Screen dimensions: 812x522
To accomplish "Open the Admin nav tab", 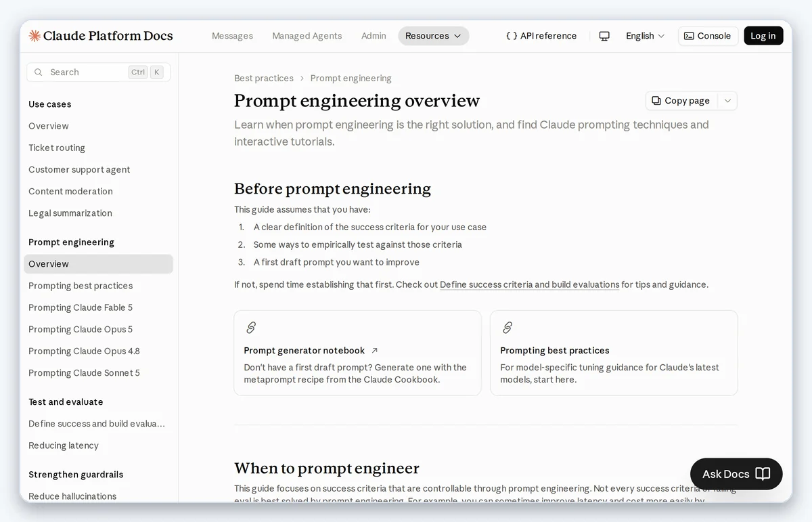I will pyautogui.click(x=374, y=36).
